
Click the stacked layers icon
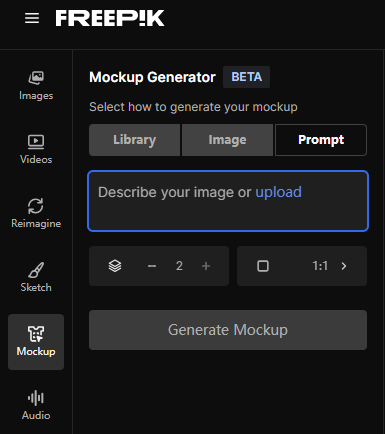tap(115, 266)
